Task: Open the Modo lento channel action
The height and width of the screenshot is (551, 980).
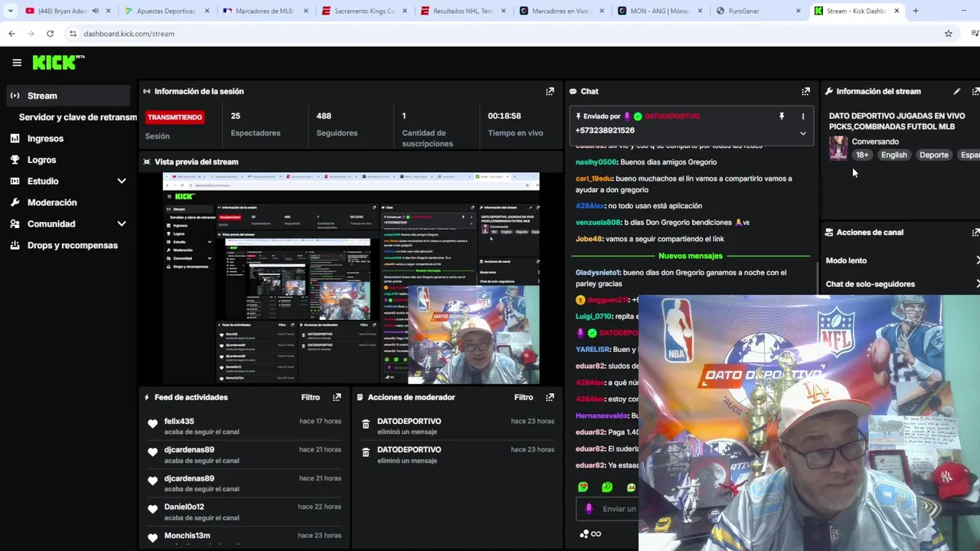Action: pyautogui.click(x=901, y=260)
